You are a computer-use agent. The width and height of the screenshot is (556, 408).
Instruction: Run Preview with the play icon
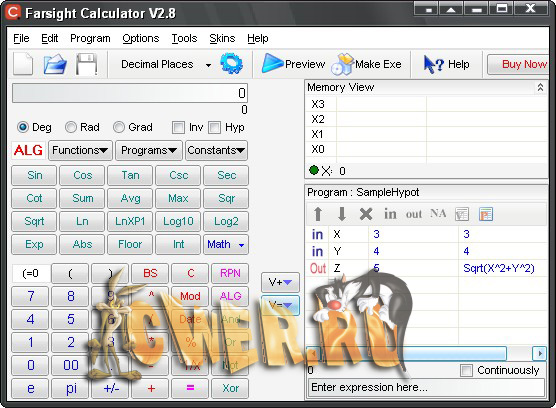coord(272,64)
